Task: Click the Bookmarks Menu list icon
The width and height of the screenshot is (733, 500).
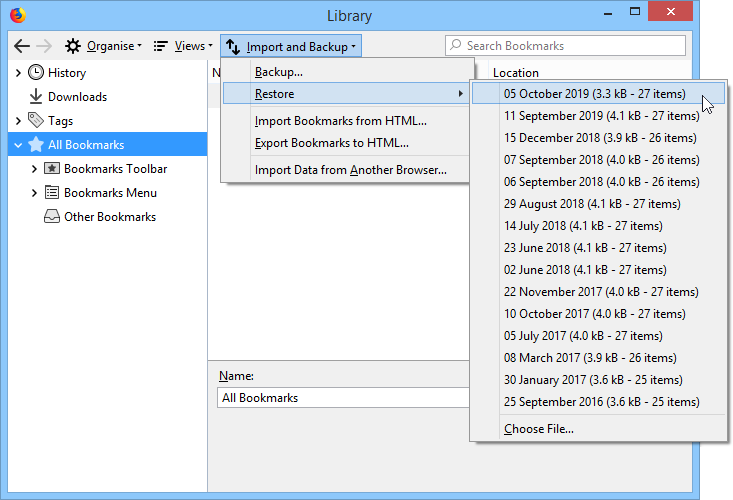Action: 51,192
